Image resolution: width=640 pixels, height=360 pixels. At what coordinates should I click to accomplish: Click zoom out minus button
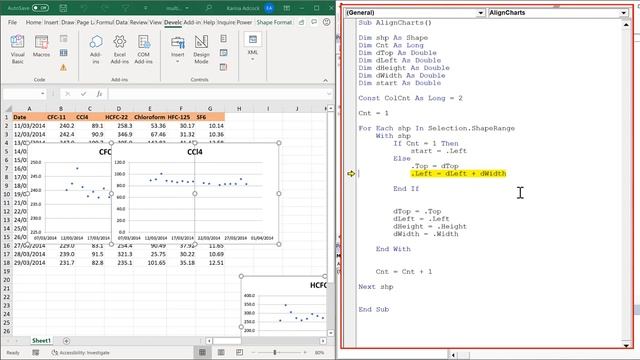coord(253,352)
